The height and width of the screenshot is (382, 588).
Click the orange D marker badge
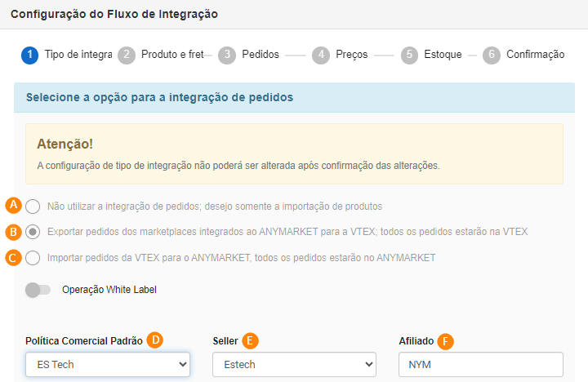coord(155,340)
